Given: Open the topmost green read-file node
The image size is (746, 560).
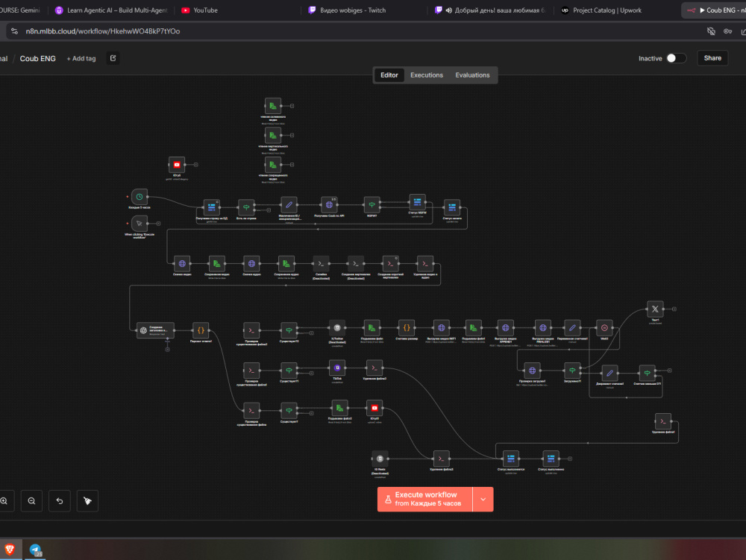Looking at the screenshot, I should [273, 106].
